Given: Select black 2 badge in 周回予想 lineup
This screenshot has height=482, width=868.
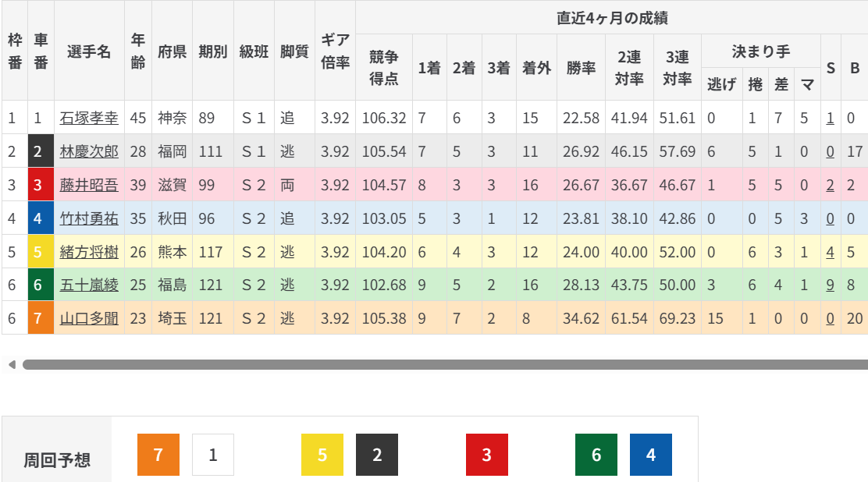Looking at the screenshot, I should click(x=377, y=455).
